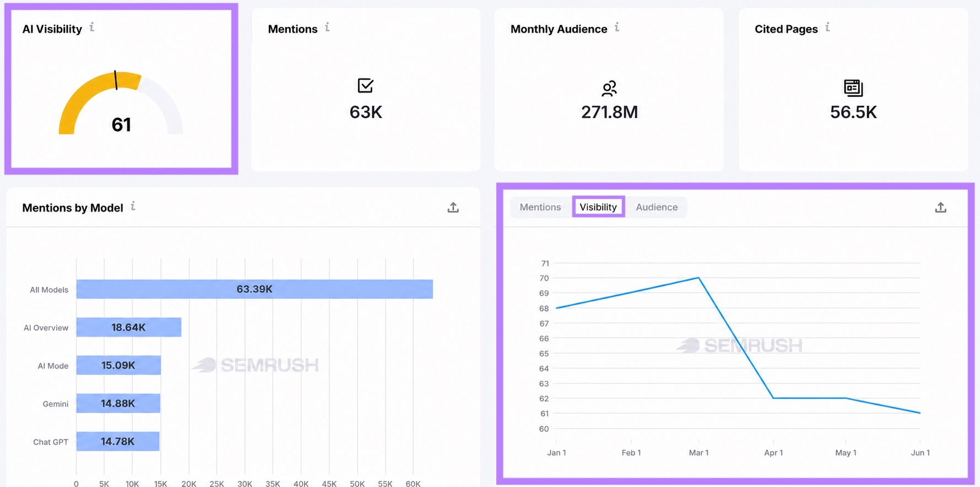
Task: Open the Monthly Audience info icon
Action: point(617,27)
